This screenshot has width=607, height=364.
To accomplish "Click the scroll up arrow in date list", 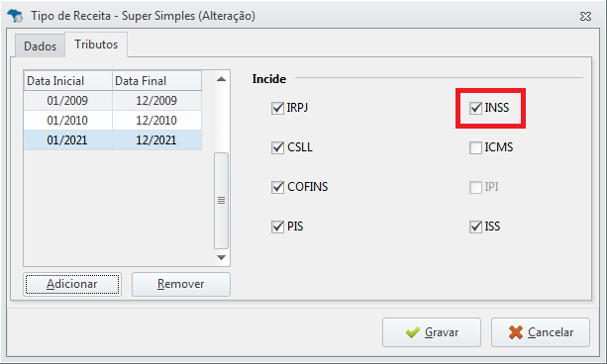I will pos(221,79).
